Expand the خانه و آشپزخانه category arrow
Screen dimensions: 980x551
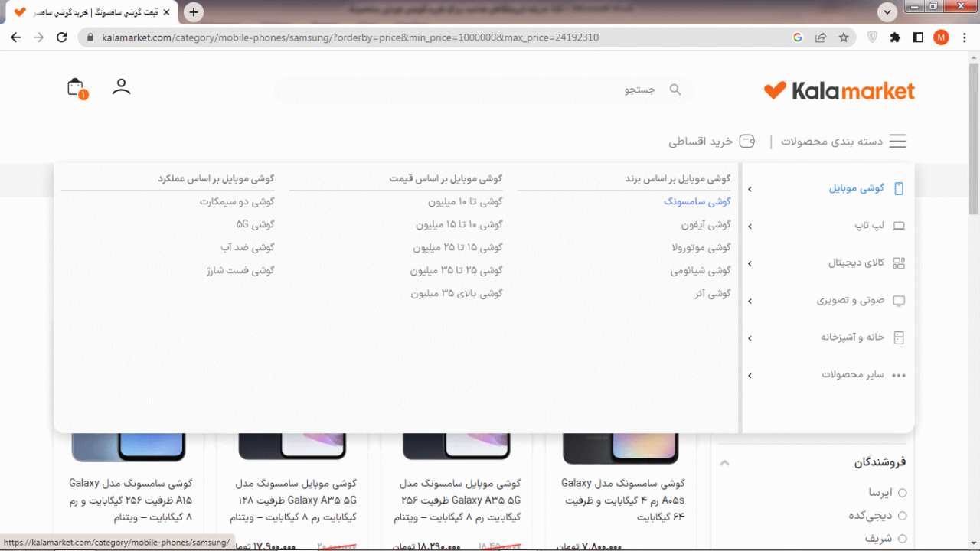(x=750, y=338)
